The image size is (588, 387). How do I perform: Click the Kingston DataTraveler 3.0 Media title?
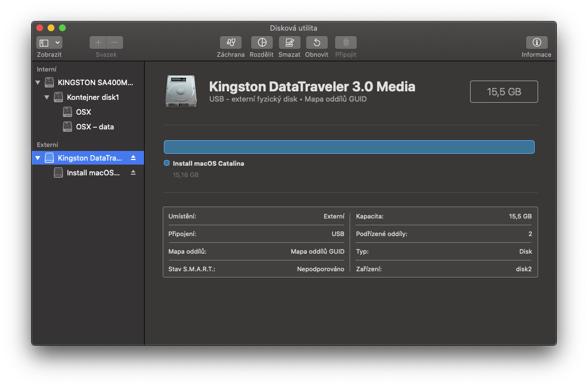(x=312, y=87)
